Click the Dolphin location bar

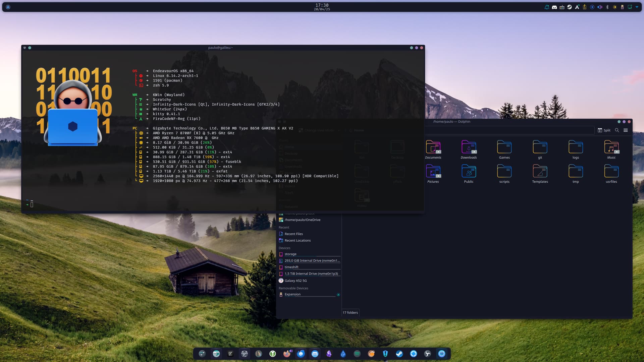[509, 130]
